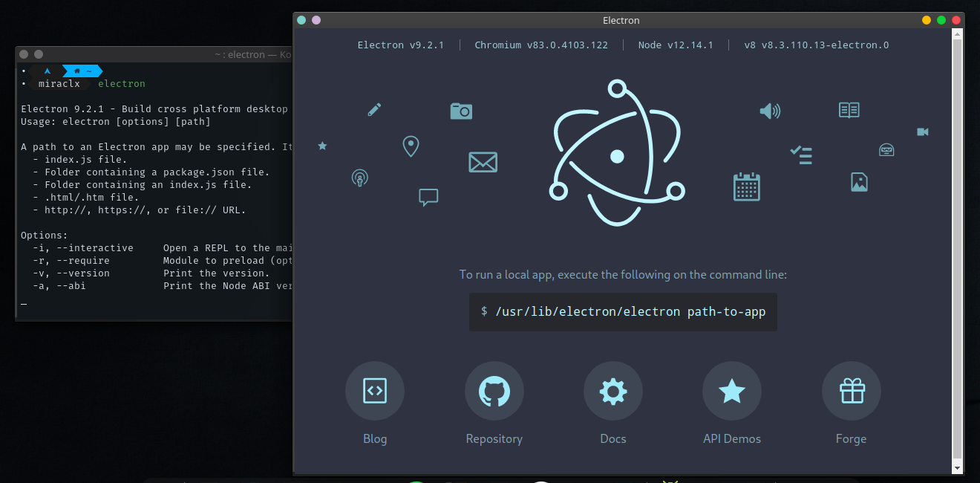Screen dimensions: 980x483
Task: Click the 'http://, https://, or file:// URL.' line
Action: pyautogui.click(x=140, y=210)
